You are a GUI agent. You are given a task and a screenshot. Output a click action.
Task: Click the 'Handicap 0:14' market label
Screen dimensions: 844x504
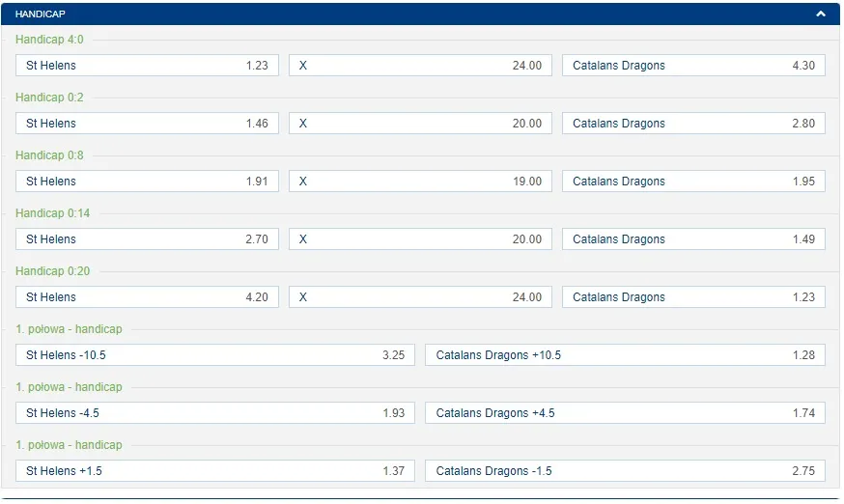(x=53, y=213)
